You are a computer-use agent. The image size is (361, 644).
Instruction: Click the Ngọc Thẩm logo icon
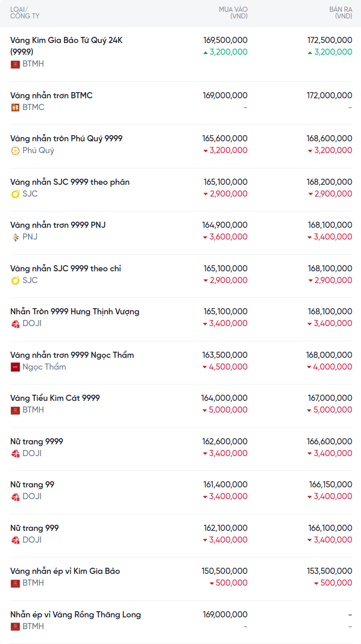point(15,367)
